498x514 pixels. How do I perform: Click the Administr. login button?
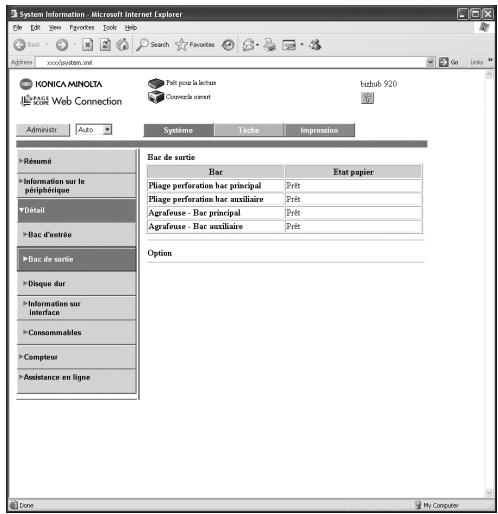coord(43,130)
